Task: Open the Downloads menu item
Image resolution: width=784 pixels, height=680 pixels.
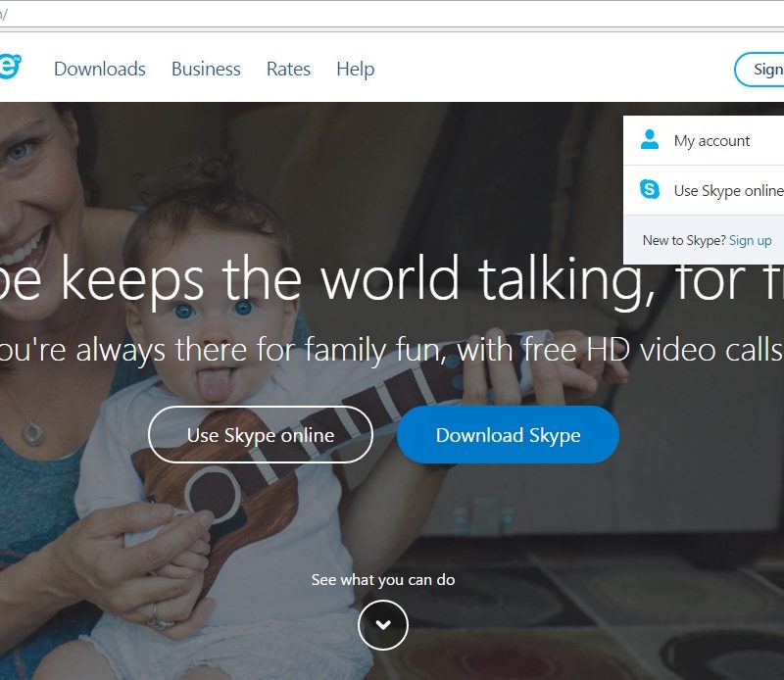Action: point(100,69)
